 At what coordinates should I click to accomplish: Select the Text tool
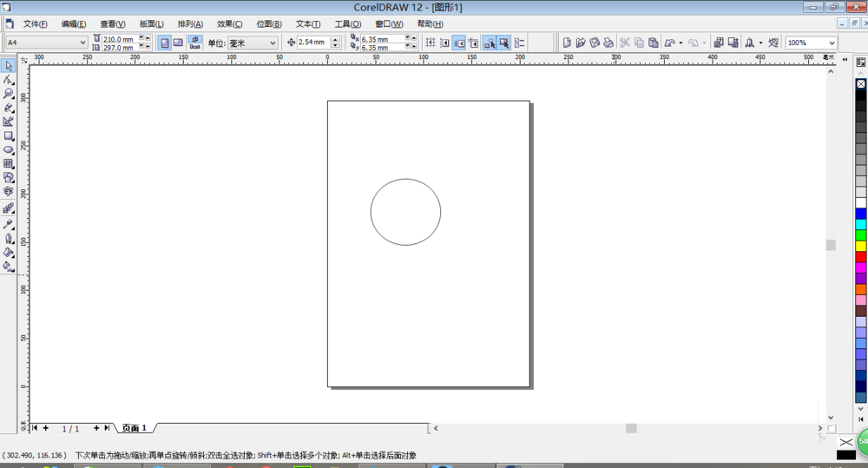point(9,192)
